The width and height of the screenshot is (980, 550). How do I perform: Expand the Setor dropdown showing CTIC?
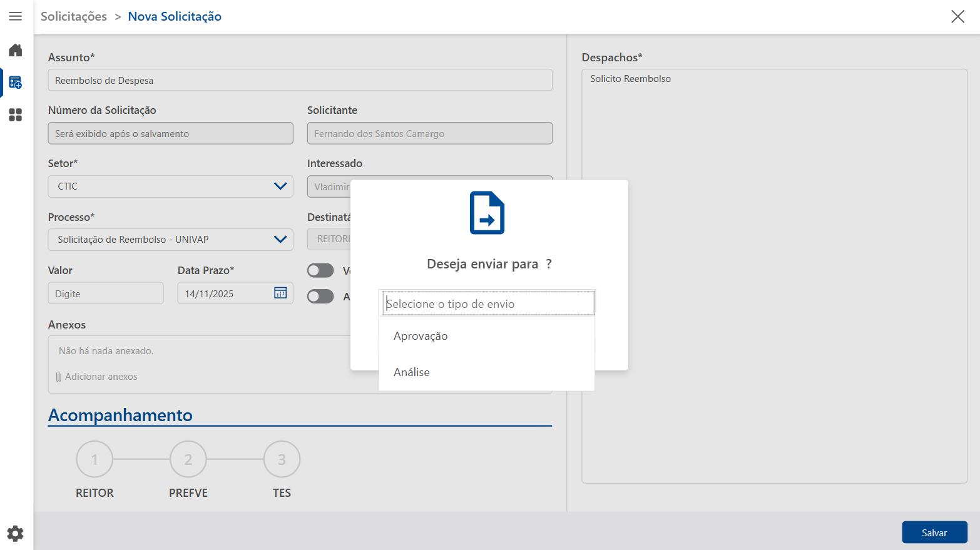170,186
